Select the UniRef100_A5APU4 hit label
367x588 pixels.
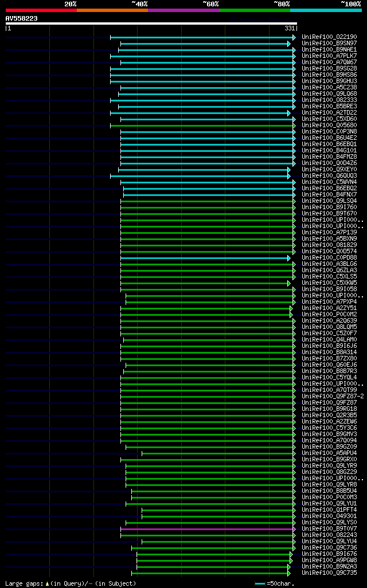tap(329, 453)
